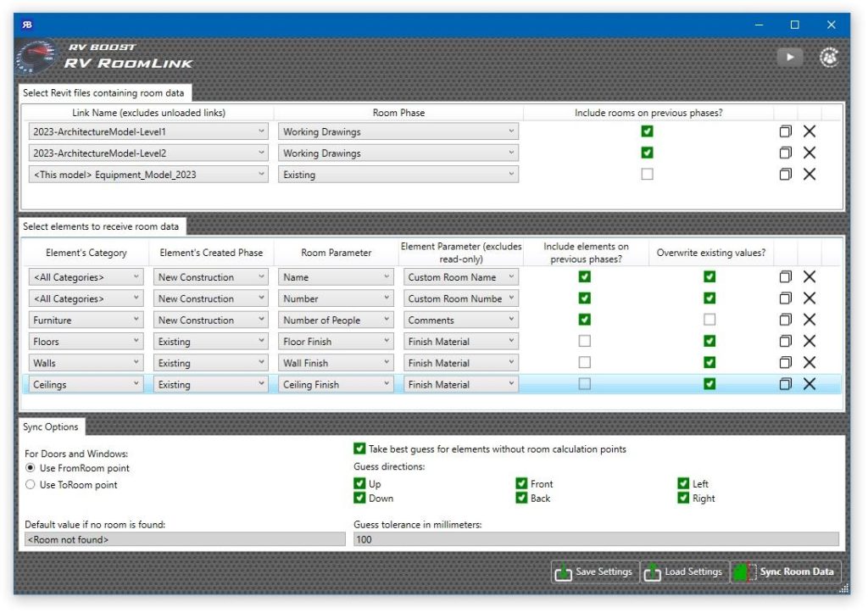Select the elements to receive room data tab
Image resolution: width=868 pixels, height=613 pixels.
click(x=103, y=226)
